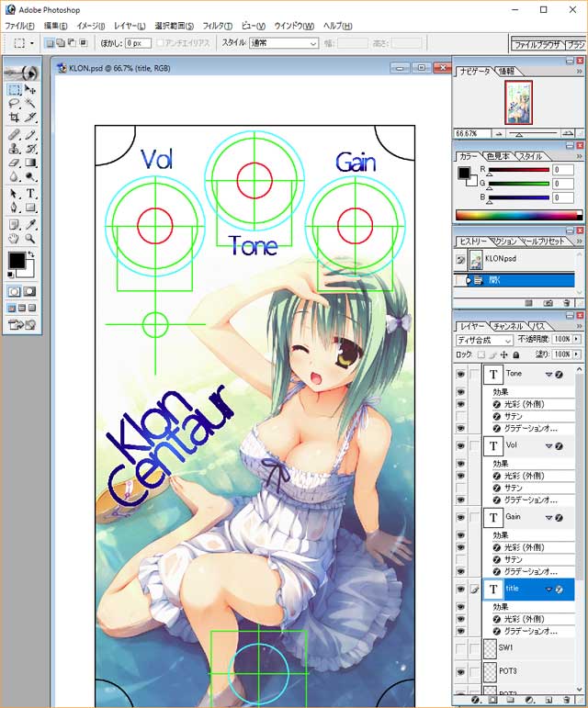This screenshot has width=588, height=708.
Task: Hide the POT3 layer
Action: coord(460,672)
